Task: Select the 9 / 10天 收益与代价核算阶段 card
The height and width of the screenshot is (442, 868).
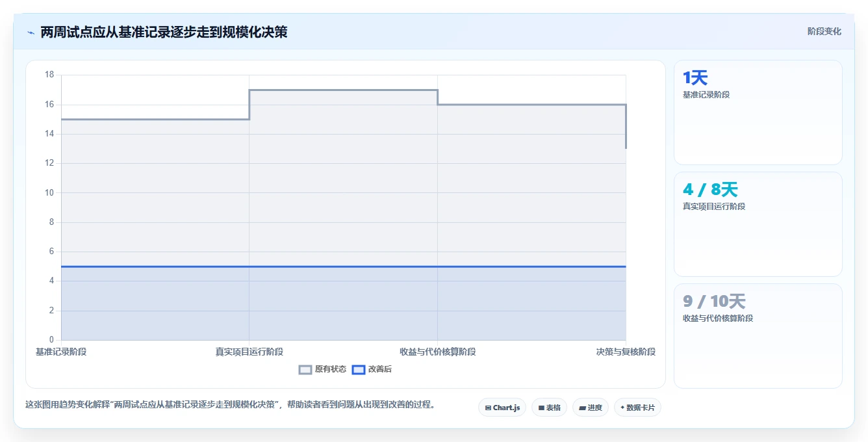Action: 758,336
